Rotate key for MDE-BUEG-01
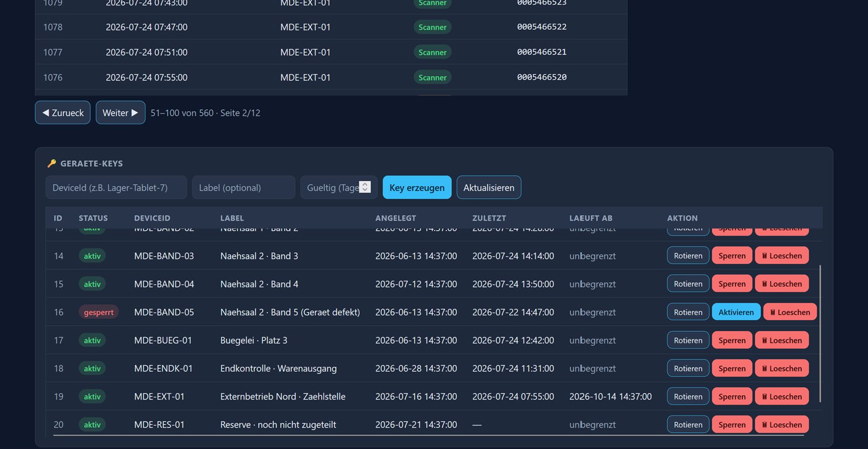 (688, 340)
